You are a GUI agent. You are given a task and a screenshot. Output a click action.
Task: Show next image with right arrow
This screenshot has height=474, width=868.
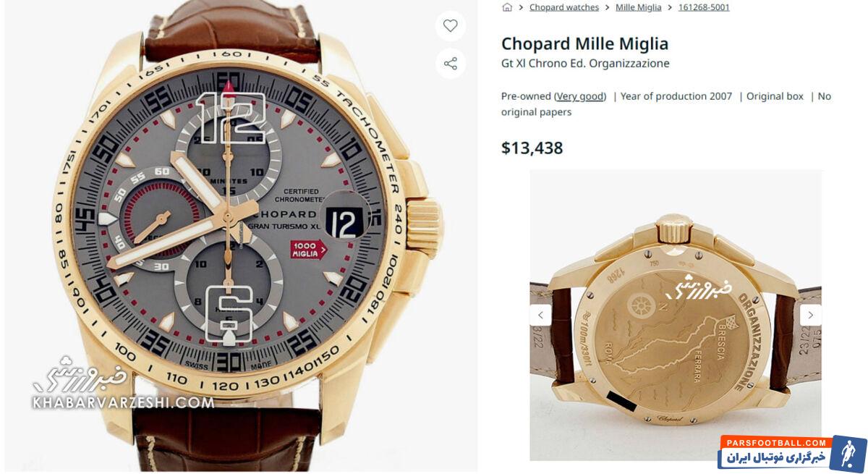pyautogui.click(x=810, y=315)
